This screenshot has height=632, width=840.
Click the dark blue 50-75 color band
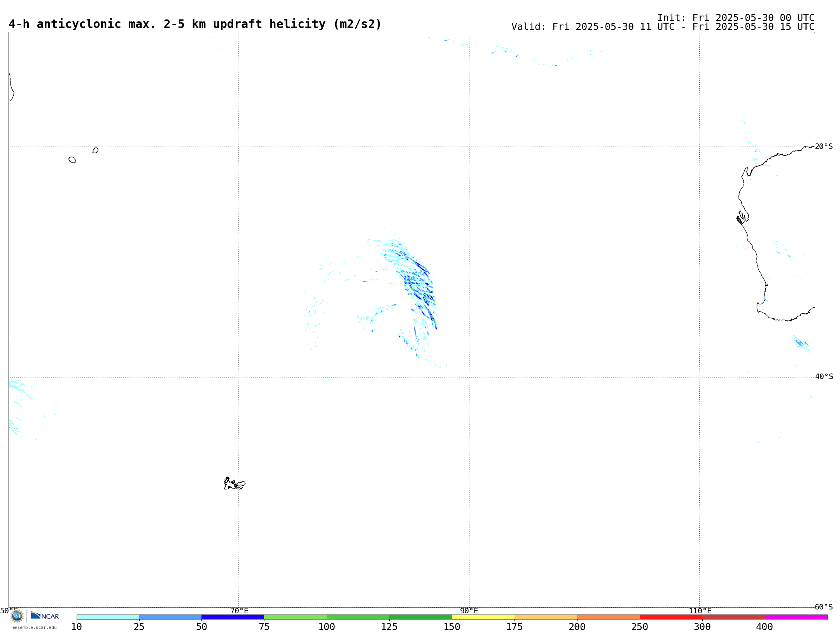pyautogui.click(x=233, y=617)
